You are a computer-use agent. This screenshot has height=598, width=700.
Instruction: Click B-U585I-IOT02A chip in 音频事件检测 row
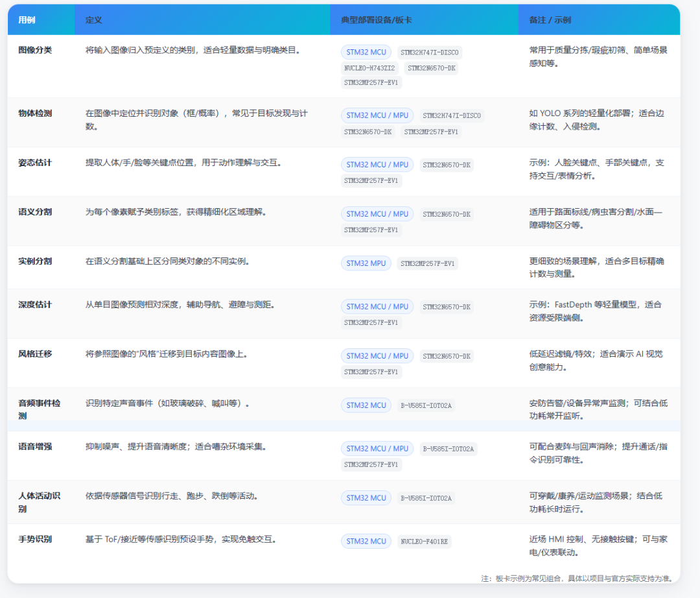pos(426,405)
